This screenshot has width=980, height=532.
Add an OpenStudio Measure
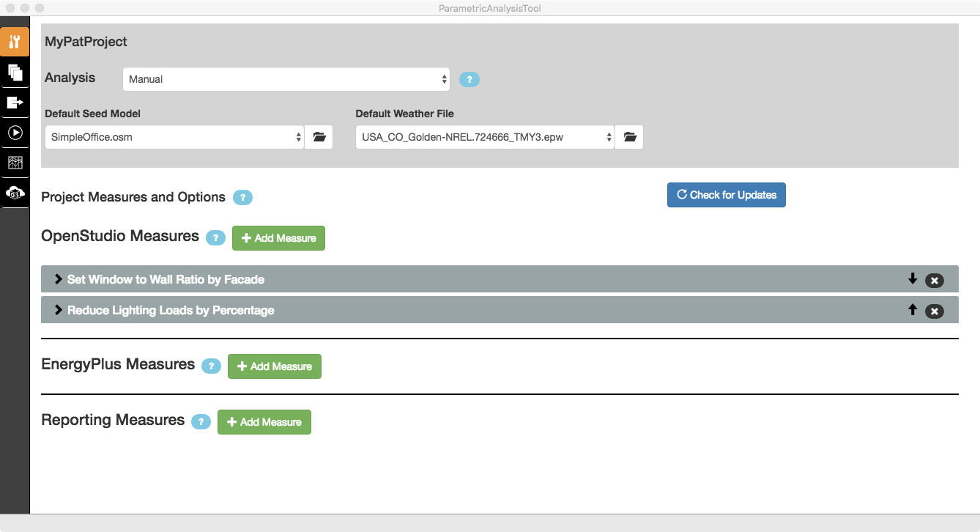click(278, 237)
